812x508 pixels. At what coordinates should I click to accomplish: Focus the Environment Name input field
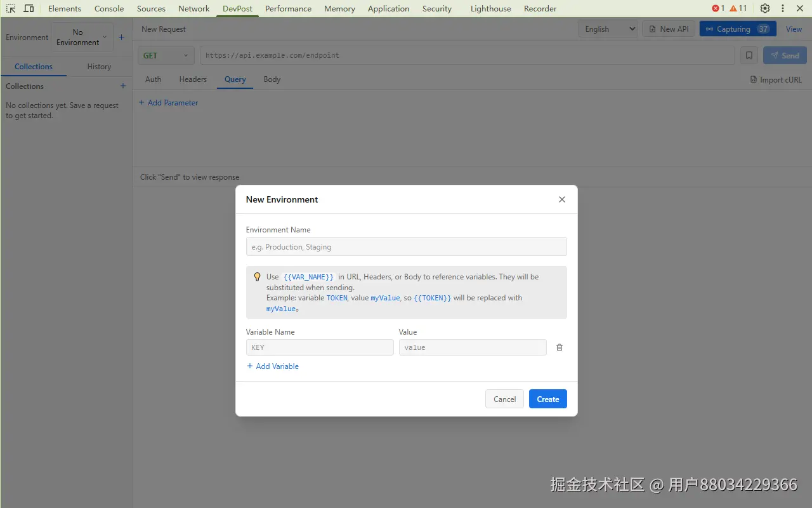(x=406, y=247)
